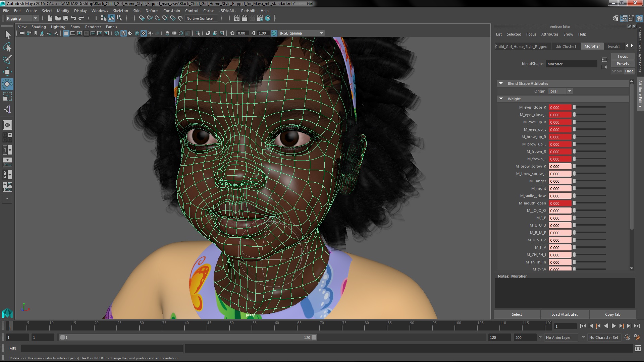Click Load Attributes button

(565, 314)
